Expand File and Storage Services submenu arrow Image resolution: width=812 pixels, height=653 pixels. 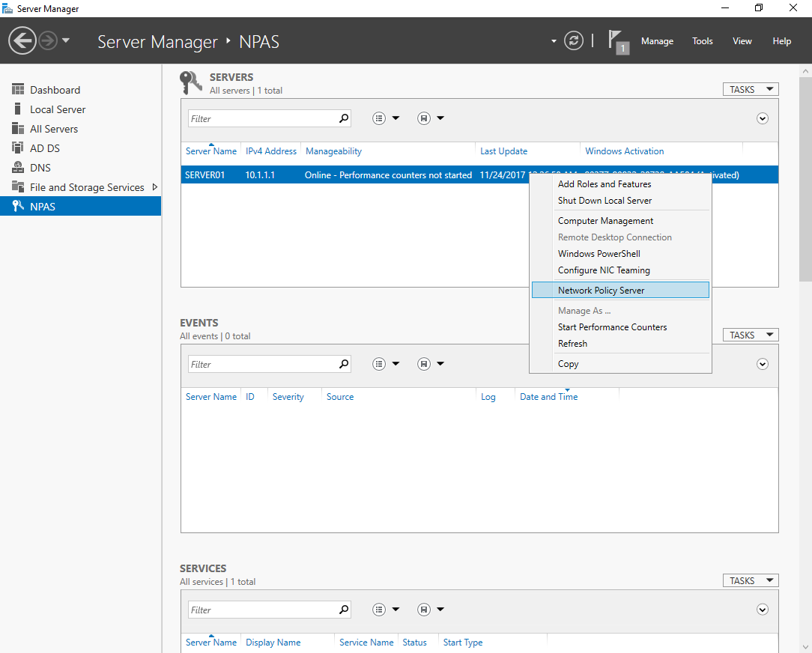point(155,187)
